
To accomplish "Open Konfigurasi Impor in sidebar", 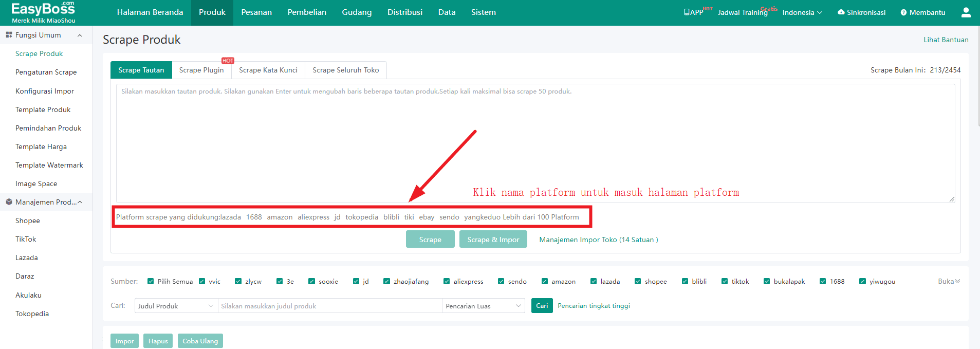I will click(x=45, y=91).
